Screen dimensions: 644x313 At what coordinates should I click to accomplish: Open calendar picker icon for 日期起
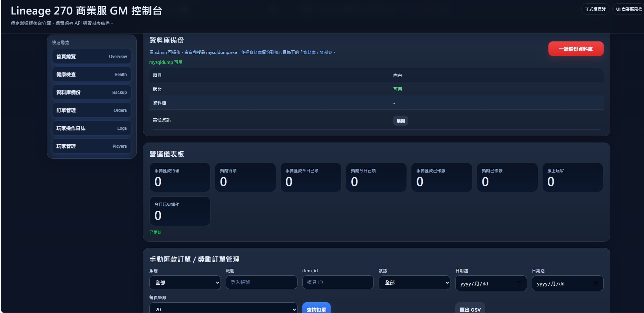(519, 283)
